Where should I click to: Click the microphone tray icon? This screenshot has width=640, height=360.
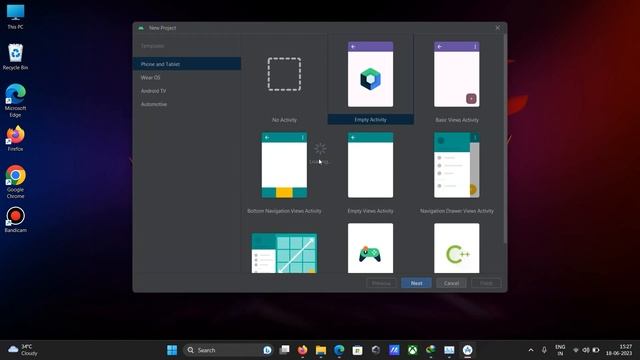[x=544, y=350]
